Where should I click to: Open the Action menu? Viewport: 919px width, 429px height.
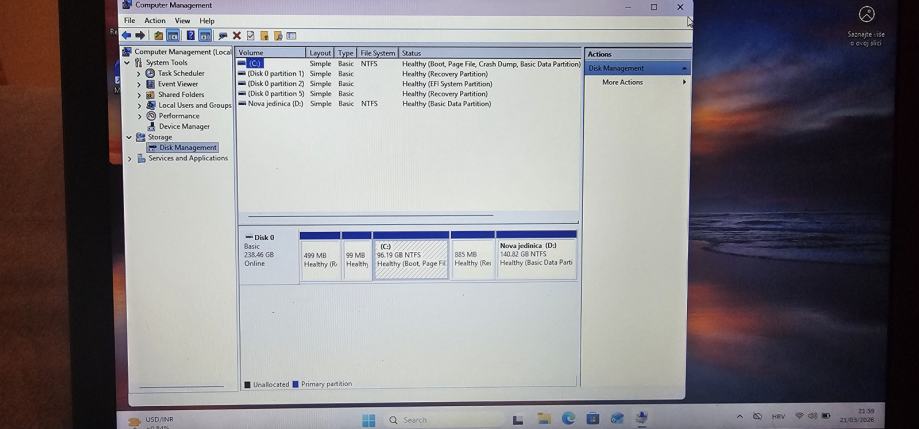[x=155, y=21]
